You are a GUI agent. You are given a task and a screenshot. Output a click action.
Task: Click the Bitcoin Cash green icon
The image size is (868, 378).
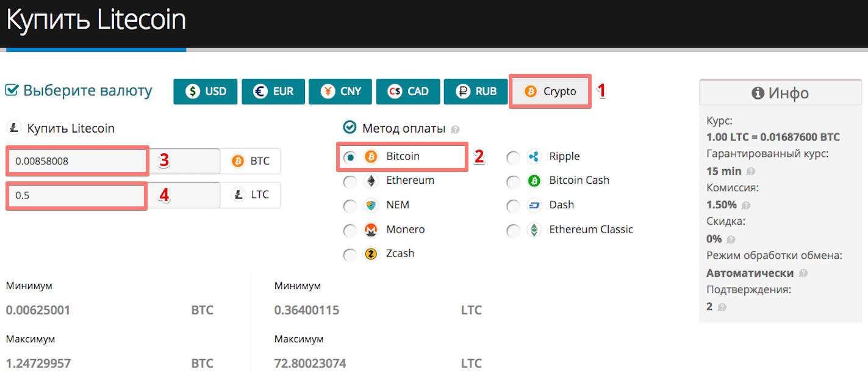[534, 181]
